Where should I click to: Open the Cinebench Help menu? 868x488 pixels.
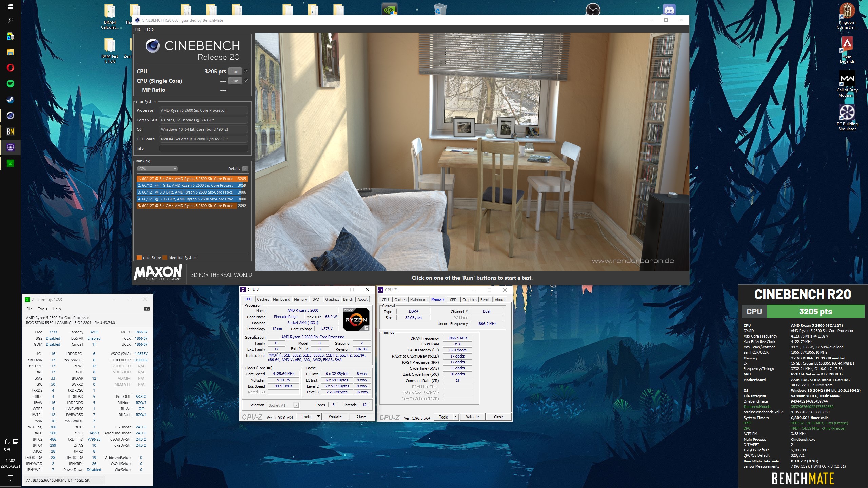pos(150,29)
